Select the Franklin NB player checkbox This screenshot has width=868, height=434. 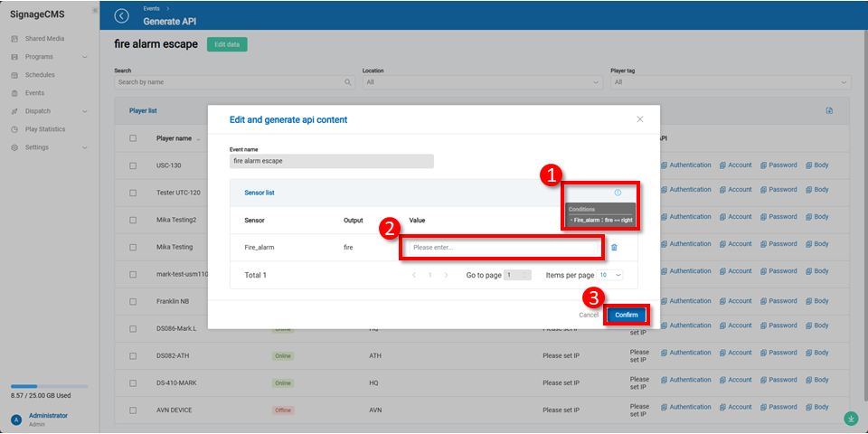click(x=133, y=301)
